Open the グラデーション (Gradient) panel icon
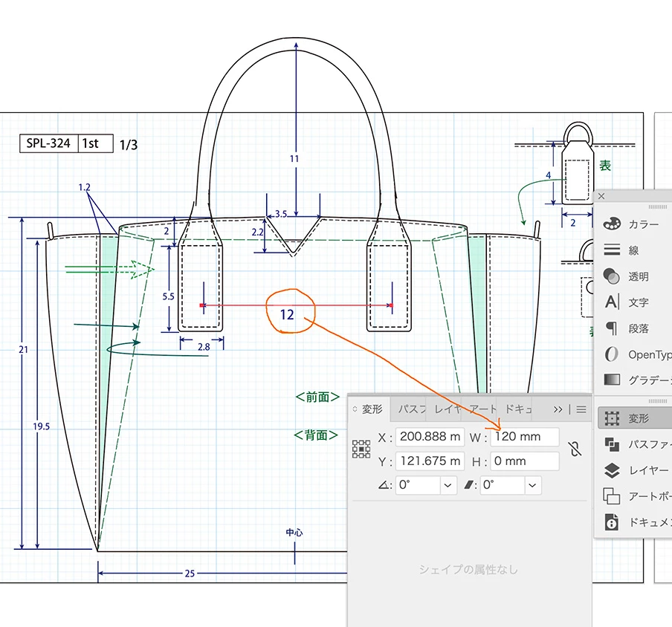 612,380
